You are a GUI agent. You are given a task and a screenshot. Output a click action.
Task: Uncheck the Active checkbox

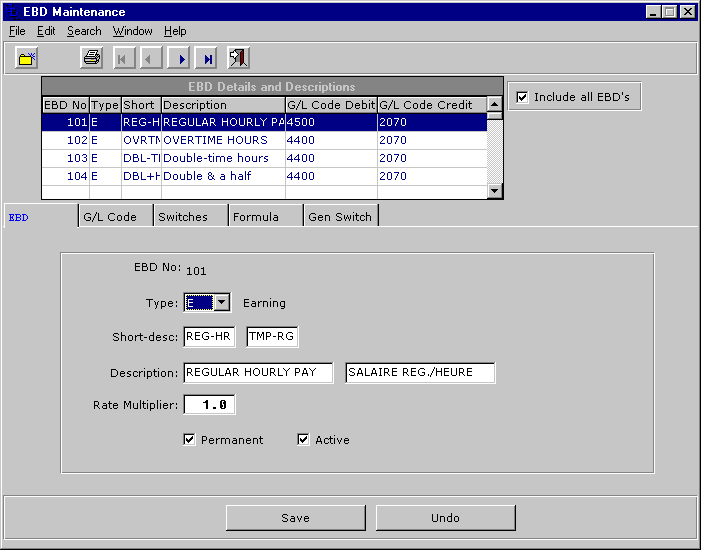303,440
